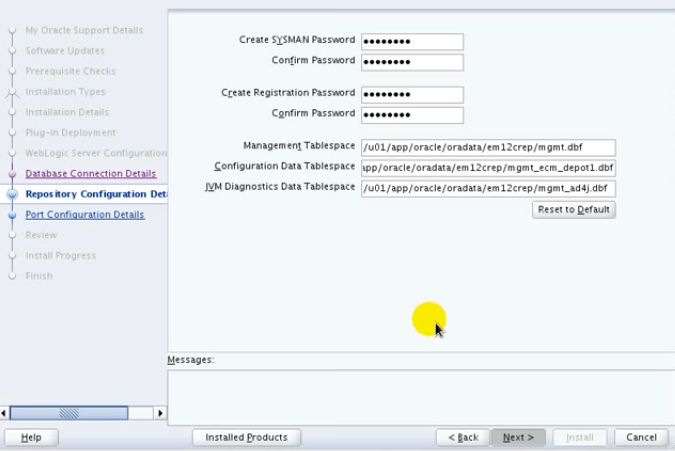Image resolution: width=675 pixels, height=451 pixels.
Task: Click the Software Updates step label
Action: click(65, 51)
